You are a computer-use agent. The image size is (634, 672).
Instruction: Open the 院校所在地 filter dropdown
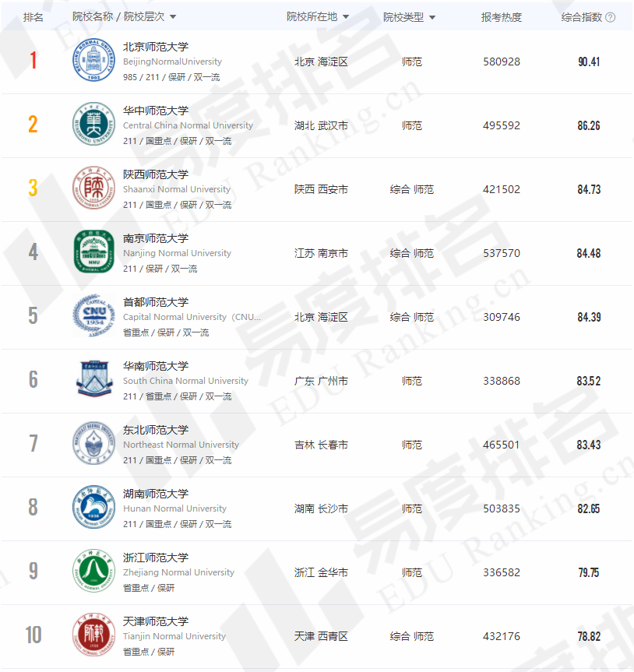pos(346,17)
